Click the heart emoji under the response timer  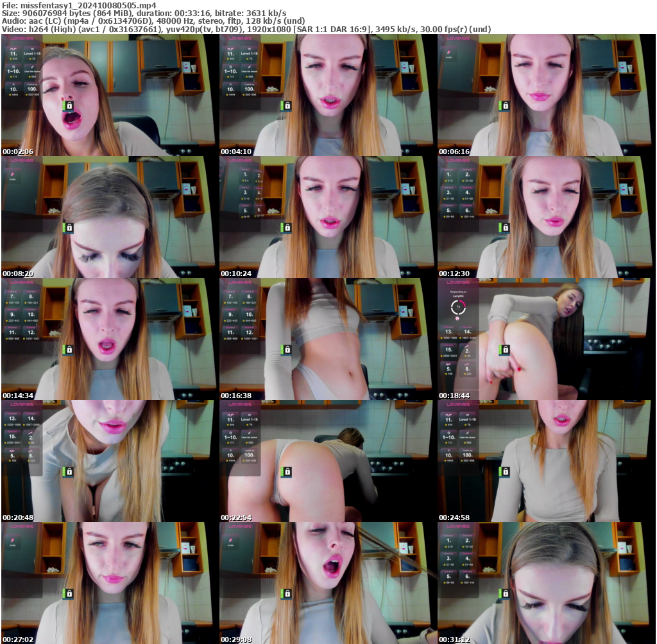(457, 318)
